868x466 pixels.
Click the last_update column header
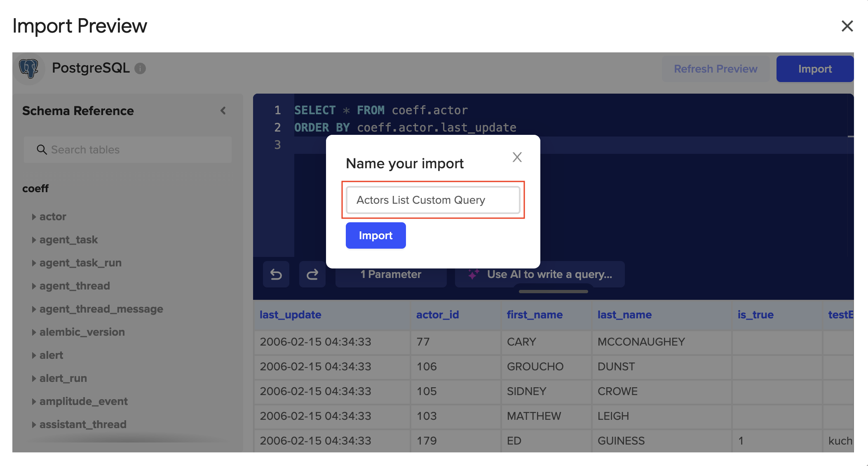(x=291, y=315)
